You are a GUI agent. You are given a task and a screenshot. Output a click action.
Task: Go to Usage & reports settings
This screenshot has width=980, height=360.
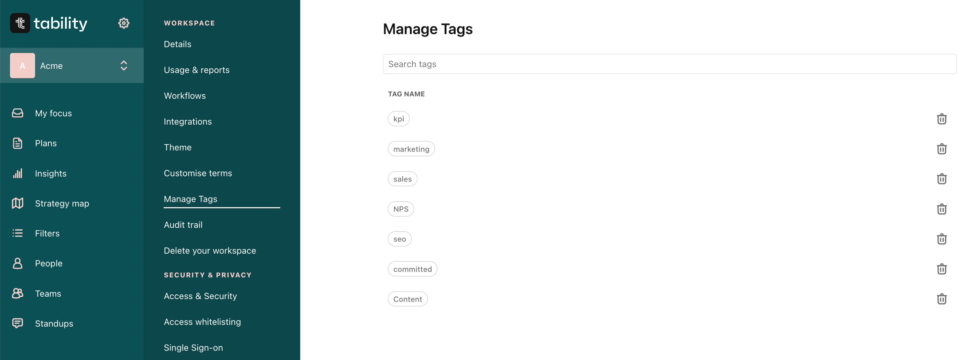click(x=197, y=70)
